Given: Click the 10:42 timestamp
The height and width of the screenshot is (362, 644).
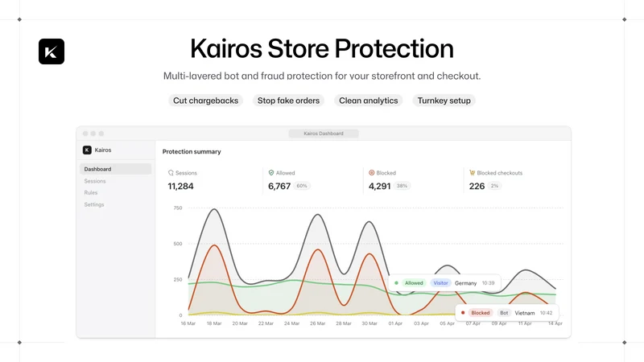Looking at the screenshot, I should (x=547, y=313).
